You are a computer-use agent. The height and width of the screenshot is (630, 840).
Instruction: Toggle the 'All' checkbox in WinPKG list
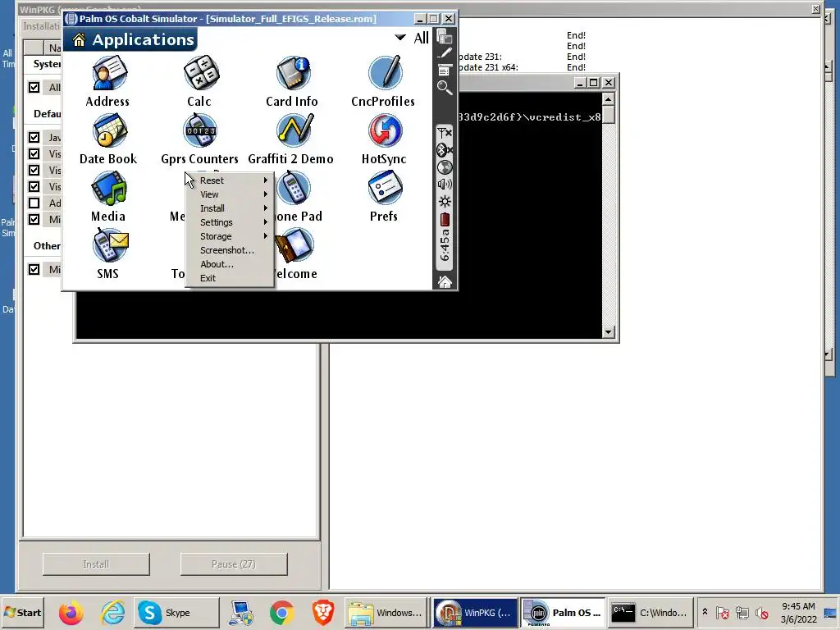[x=34, y=87]
